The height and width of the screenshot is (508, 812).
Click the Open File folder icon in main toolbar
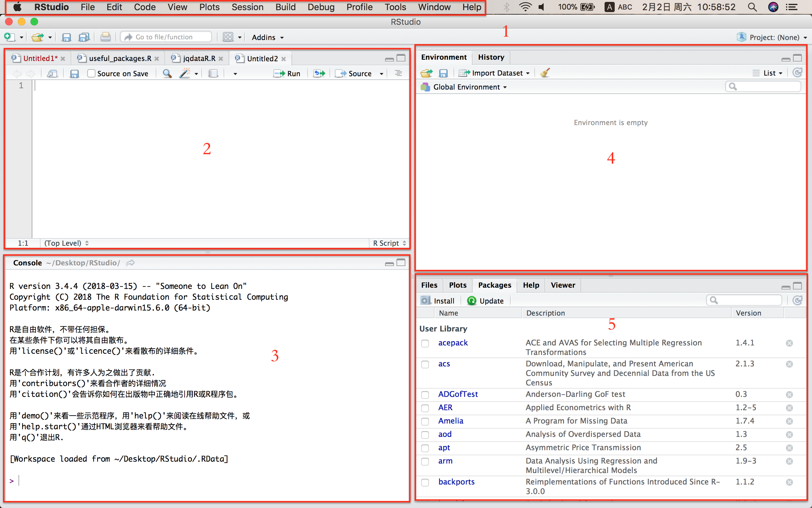[37, 37]
